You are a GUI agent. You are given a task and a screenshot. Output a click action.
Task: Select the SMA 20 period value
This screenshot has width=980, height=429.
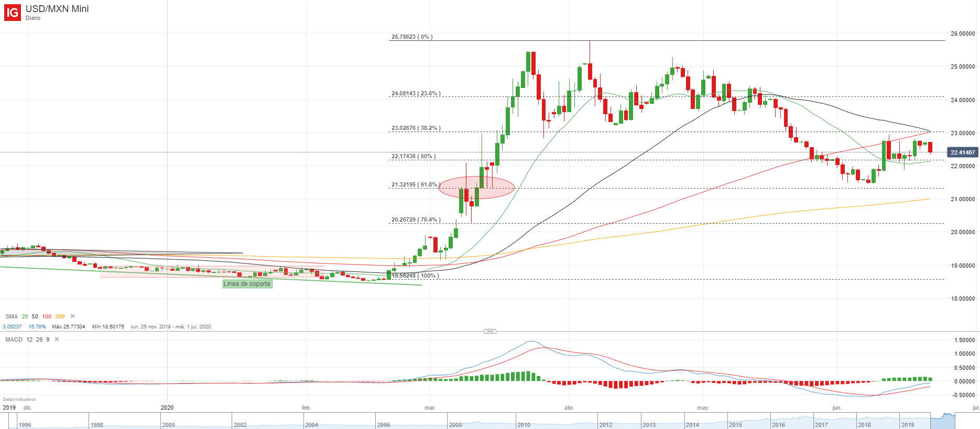[25, 316]
